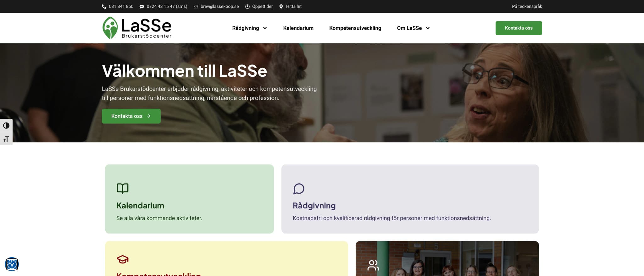Image resolution: width=644 pixels, height=276 pixels.
Task: Open the staff group photo card
Action: tap(447, 258)
